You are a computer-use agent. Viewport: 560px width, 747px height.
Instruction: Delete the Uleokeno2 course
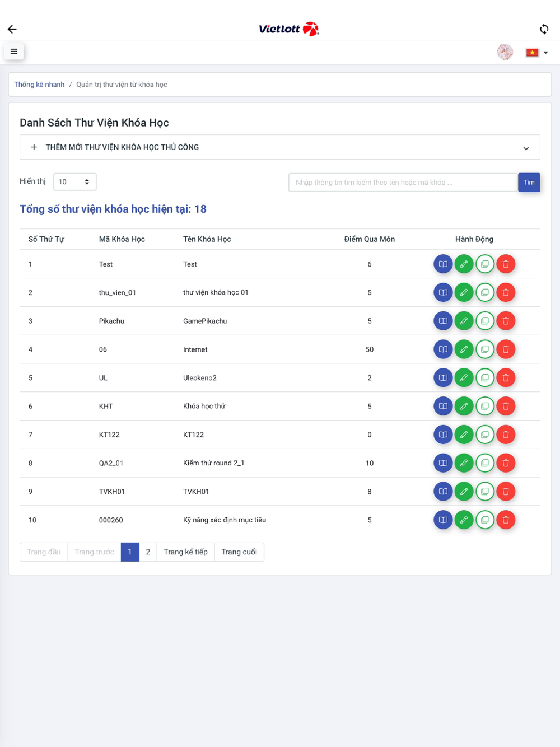(506, 378)
